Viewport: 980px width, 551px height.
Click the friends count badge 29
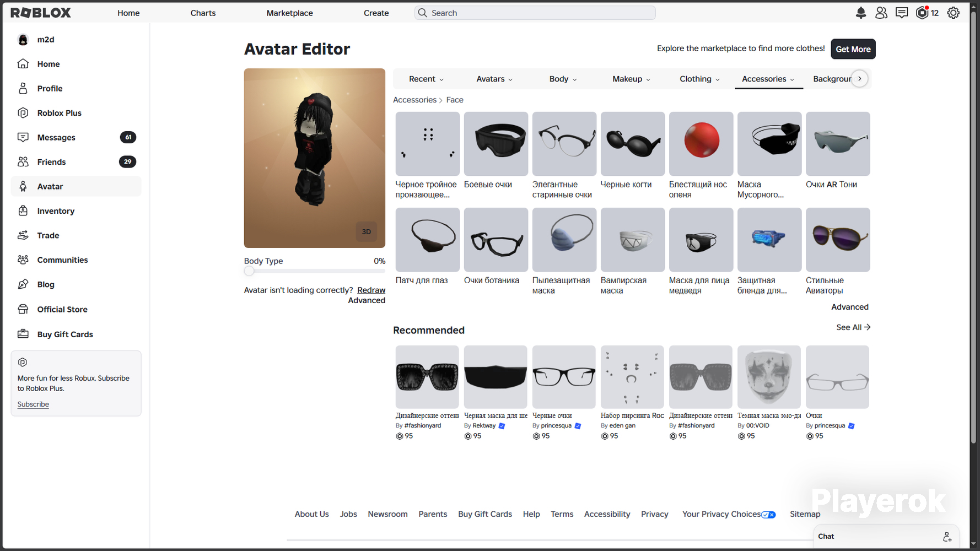(127, 162)
